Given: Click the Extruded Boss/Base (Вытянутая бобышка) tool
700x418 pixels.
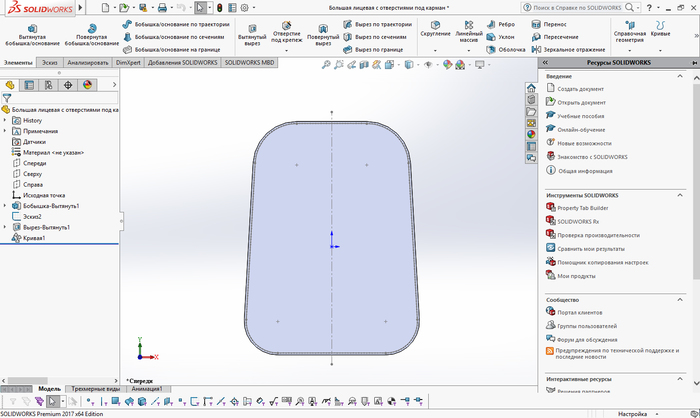Looking at the screenshot, I should pos(32,35).
